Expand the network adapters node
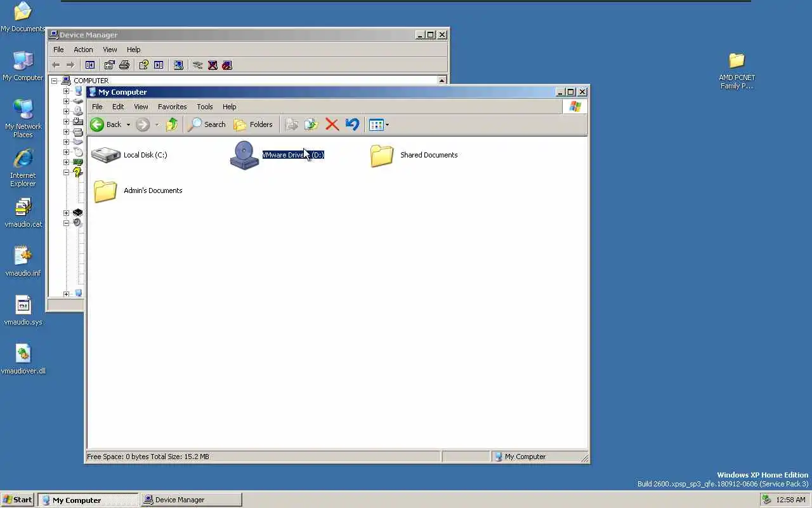Viewport: 812px width, 508px height. (66, 162)
